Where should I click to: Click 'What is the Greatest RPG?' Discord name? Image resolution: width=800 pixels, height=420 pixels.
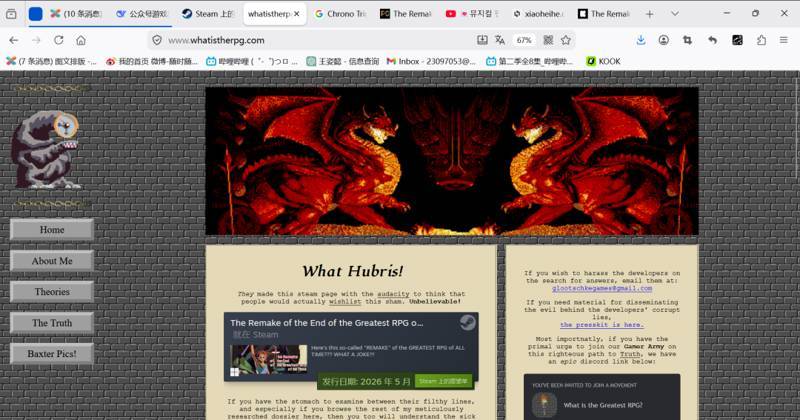603,405
